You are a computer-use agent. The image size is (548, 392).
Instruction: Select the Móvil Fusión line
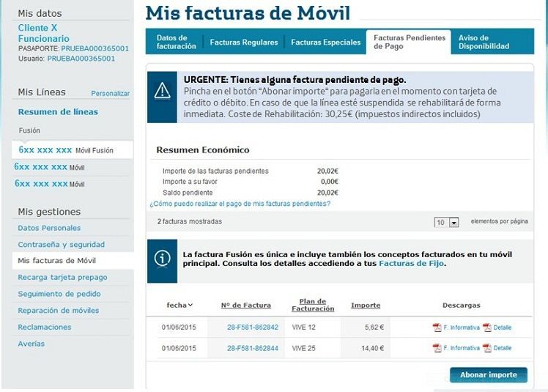pyautogui.click(x=66, y=150)
